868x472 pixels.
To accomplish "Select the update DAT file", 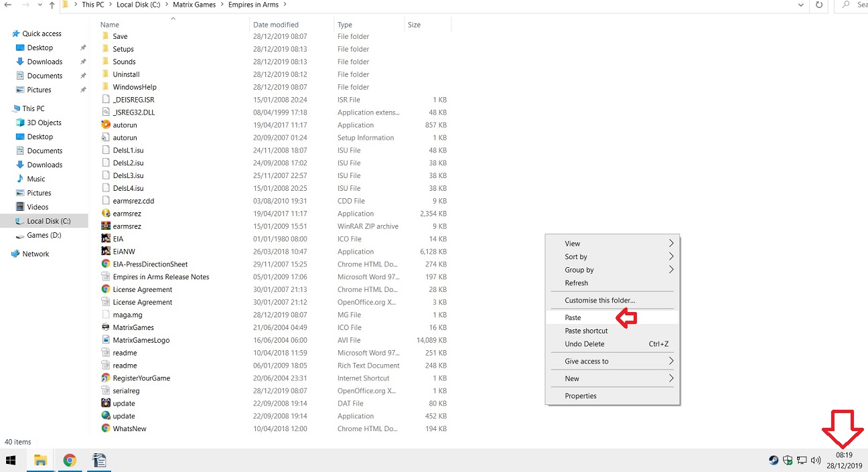I will (x=124, y=404).
